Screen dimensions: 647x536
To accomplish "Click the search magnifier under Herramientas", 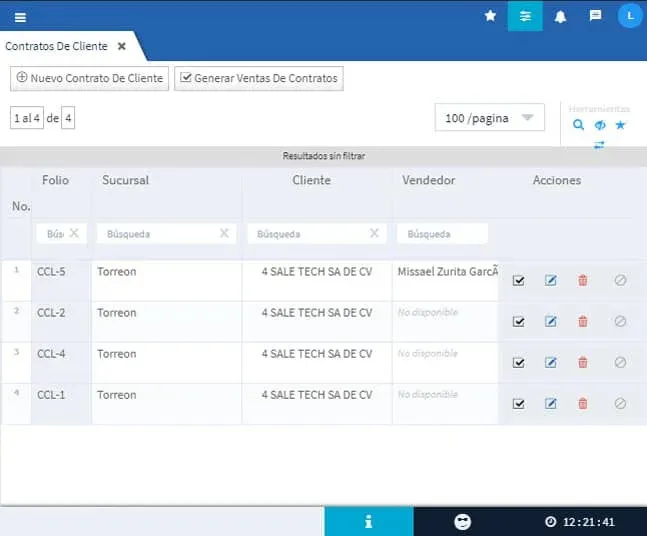I will 578,125.
